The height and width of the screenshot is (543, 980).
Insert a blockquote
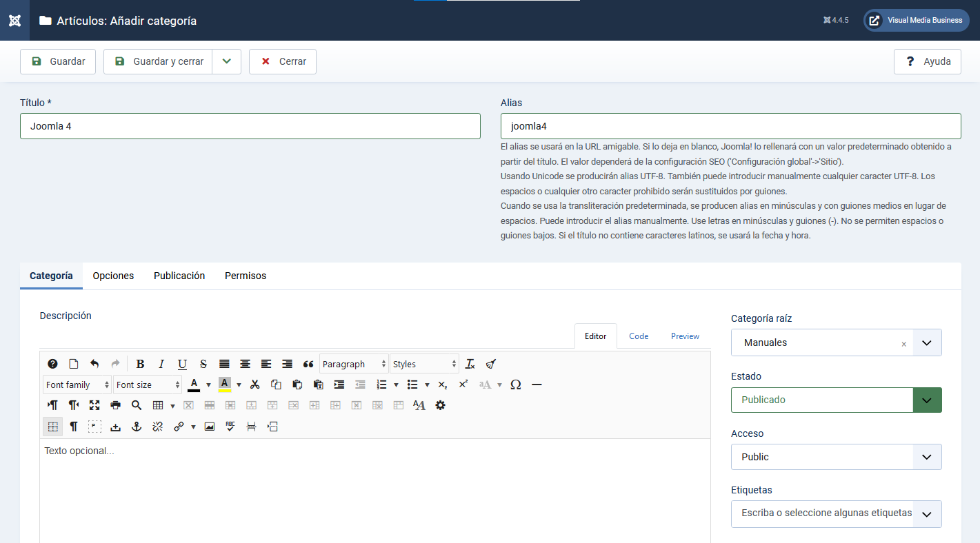pos(308,364)
